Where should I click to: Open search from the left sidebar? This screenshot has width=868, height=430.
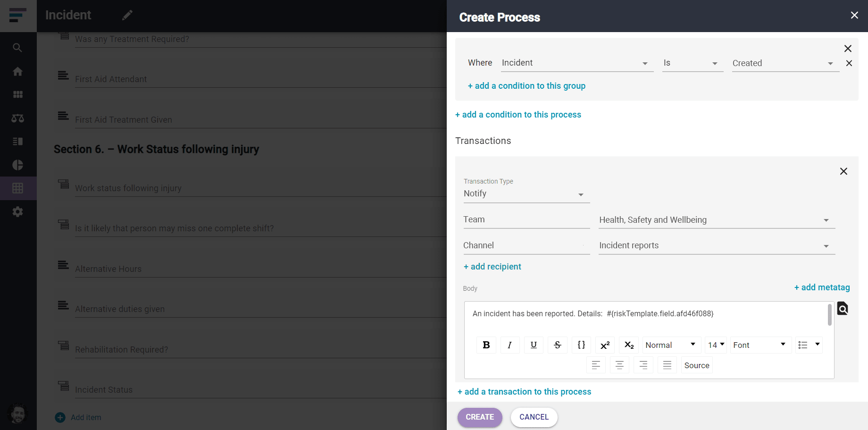coord(17,48)
